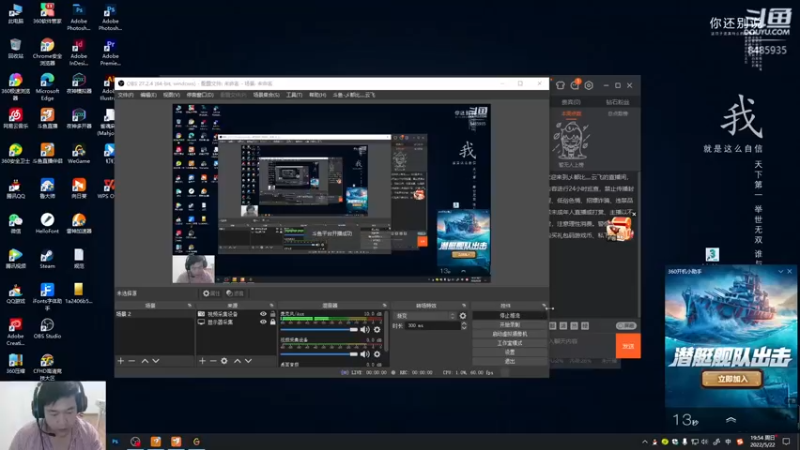Pop out the Audio Mixer dock panel

click(x=384, y=306)
